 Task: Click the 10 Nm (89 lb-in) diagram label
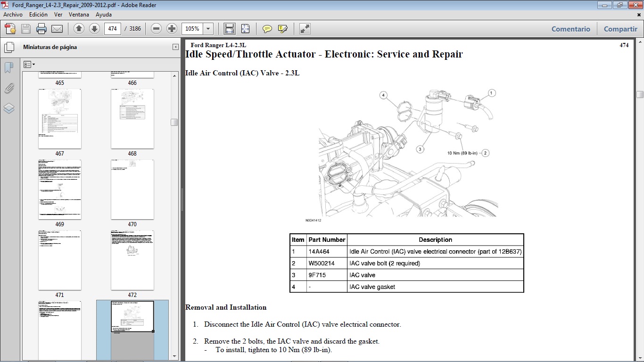pos(462,153)
